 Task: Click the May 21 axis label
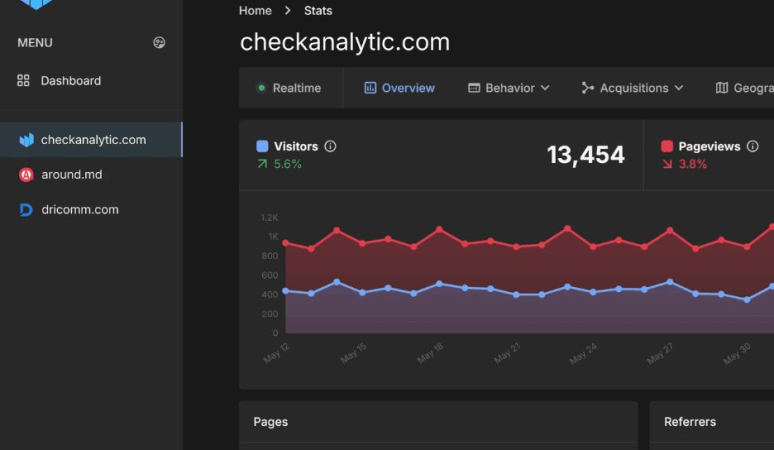[x=507, y=353]
